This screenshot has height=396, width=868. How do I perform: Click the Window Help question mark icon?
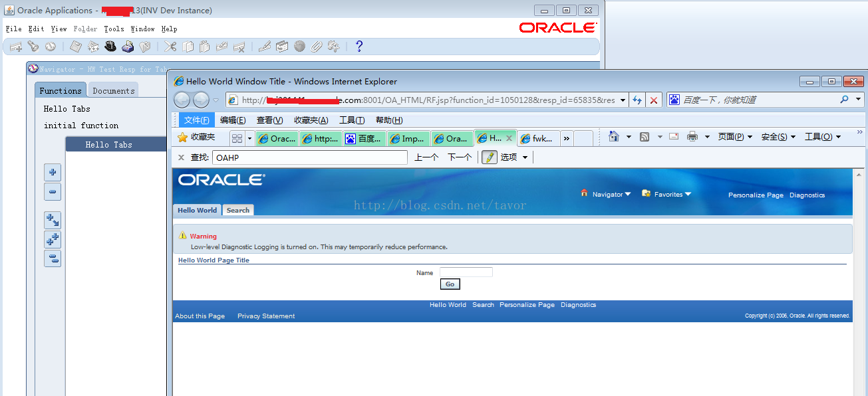(359, 47)
